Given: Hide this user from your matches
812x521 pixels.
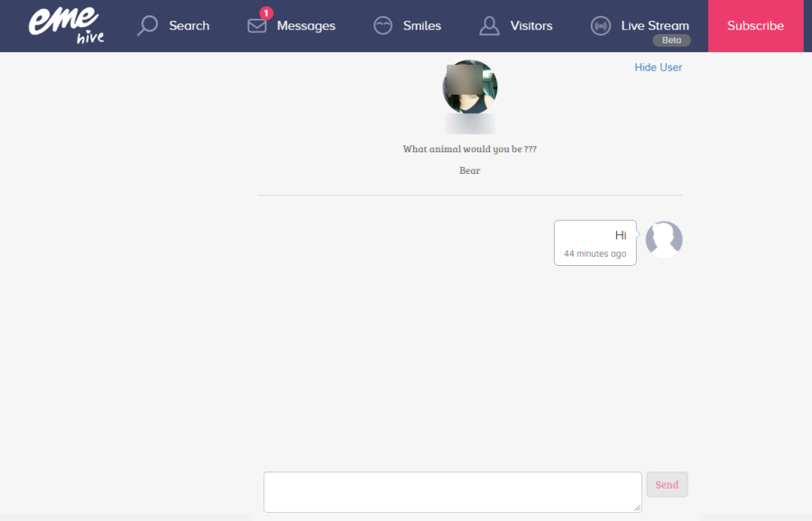Looking at the screenshot, I should coord(658,67).
